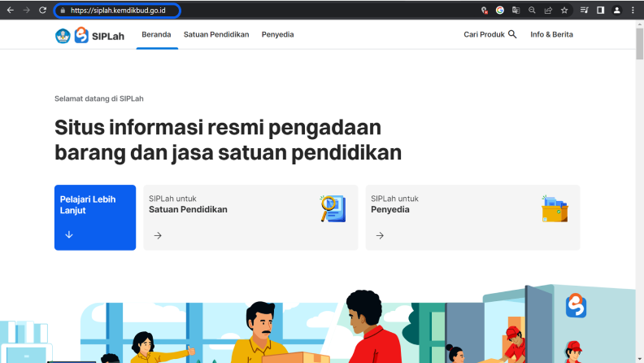Reload the page with the refresh icon

coord(43,11)
